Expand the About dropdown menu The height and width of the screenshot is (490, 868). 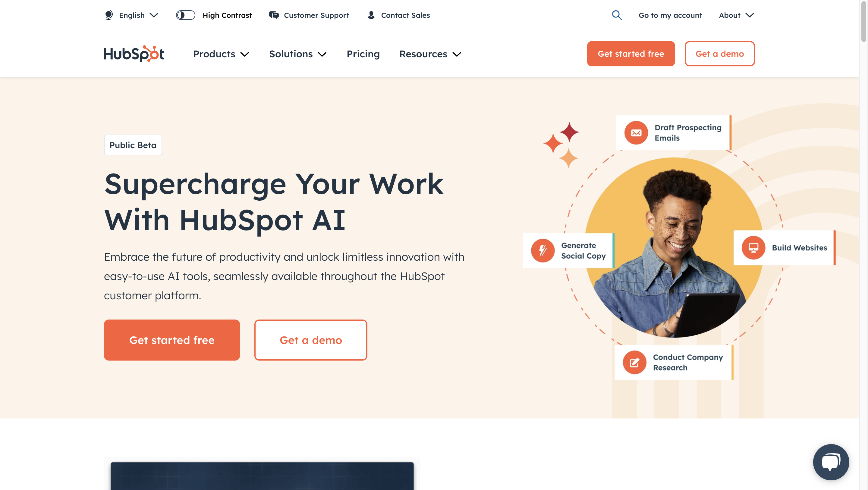[x=734, y=15]
